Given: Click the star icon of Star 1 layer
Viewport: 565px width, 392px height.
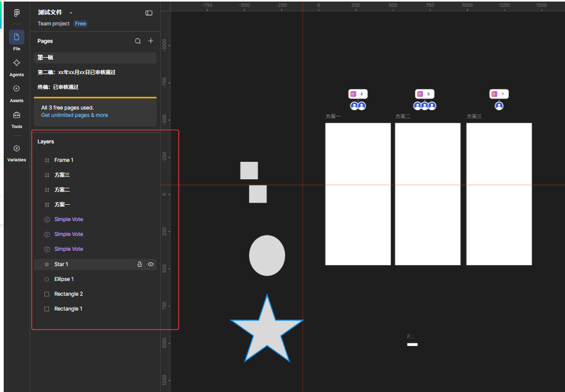Looking at the screenshot, I should (47, 265).
